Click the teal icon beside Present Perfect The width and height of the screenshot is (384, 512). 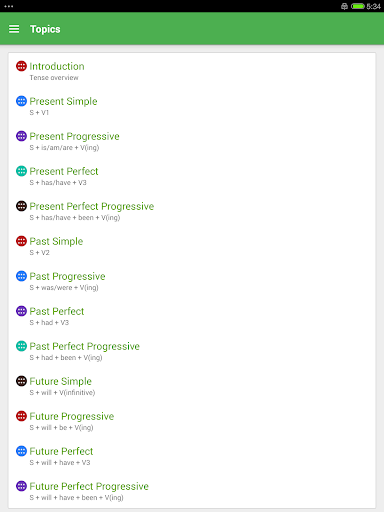(x=21, y=171)
